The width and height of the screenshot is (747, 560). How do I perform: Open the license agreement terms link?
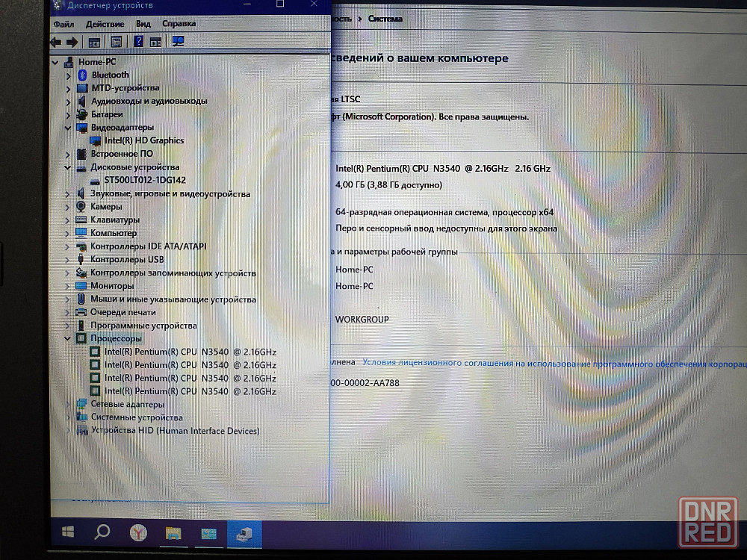(553, 363)
